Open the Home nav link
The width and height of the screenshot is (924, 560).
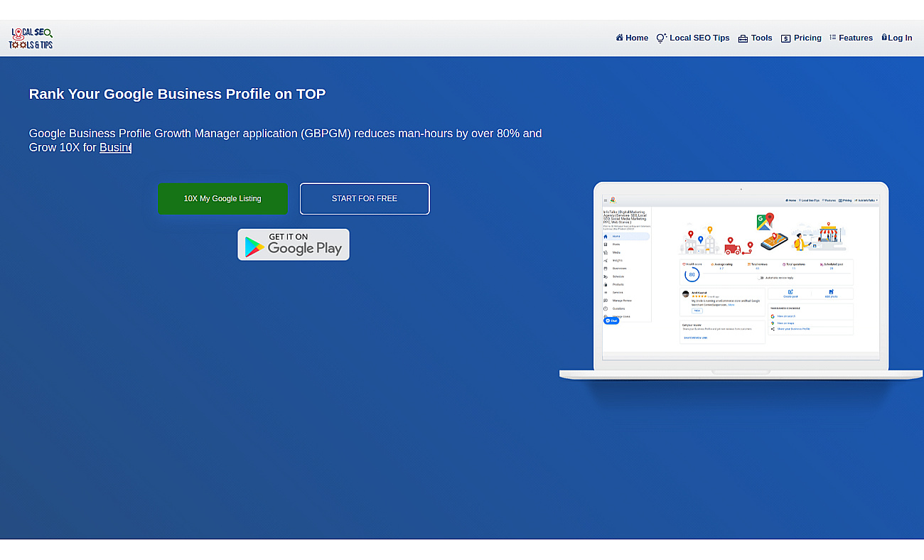(x=632, y=38)
